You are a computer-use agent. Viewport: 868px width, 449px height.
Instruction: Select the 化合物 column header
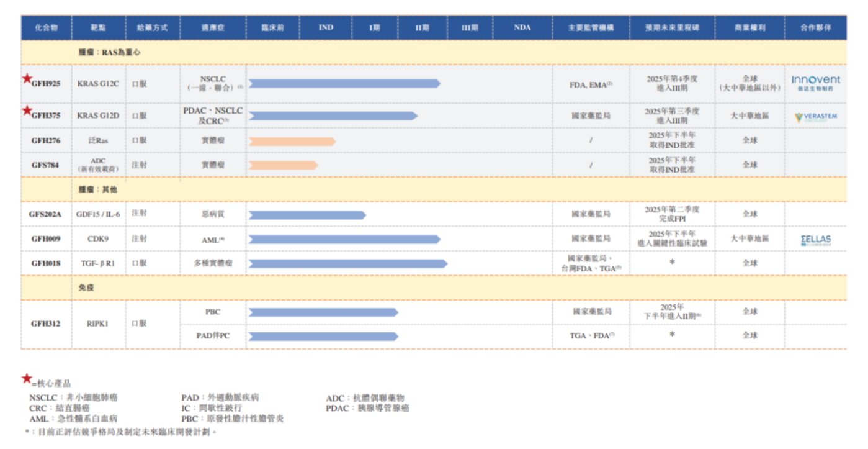click(x=46, y=28)
